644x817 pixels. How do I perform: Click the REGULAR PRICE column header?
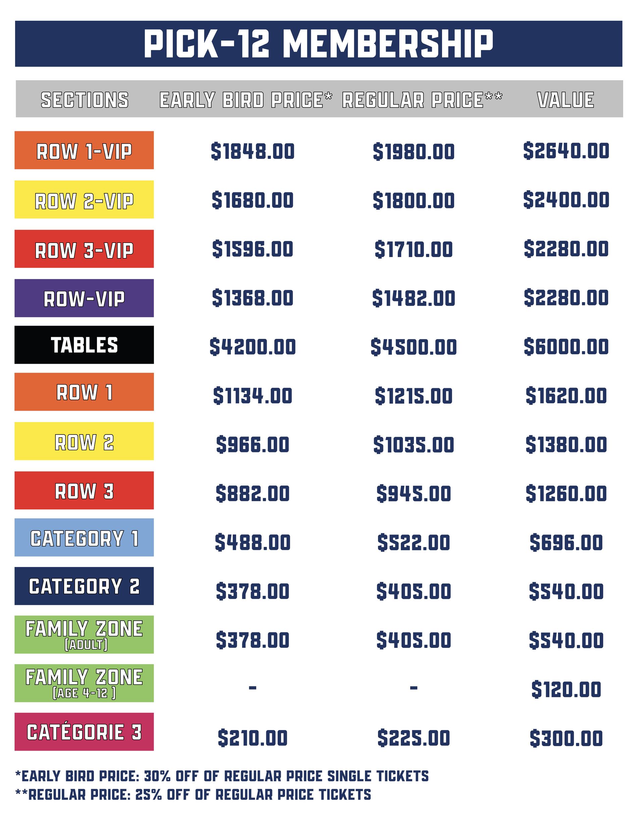point(422,100)
